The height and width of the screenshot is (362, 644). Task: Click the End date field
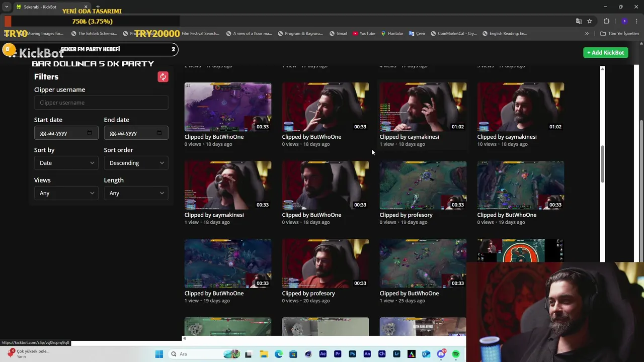[136, 133]
